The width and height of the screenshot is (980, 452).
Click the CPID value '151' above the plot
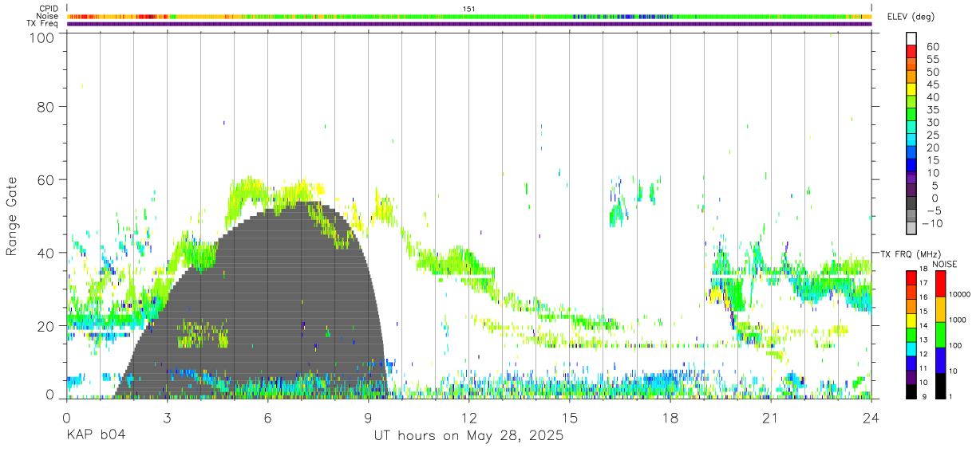(469, 9)
